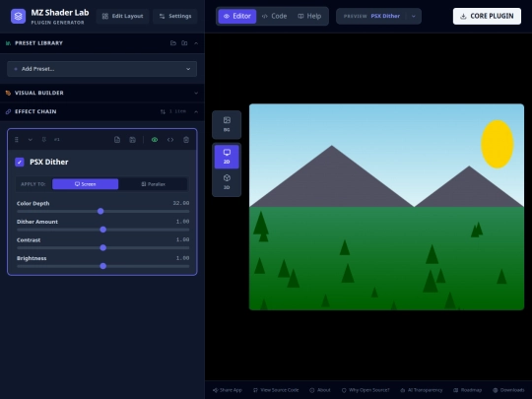
Task: Click the Why Open Source? link
Action: (x=366, y=390)
